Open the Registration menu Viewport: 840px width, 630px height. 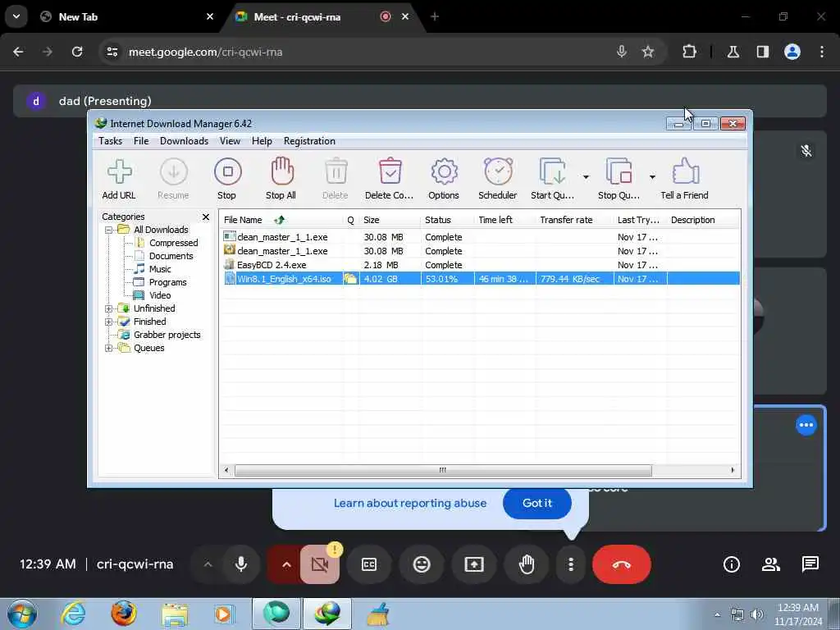pos(309,141)
